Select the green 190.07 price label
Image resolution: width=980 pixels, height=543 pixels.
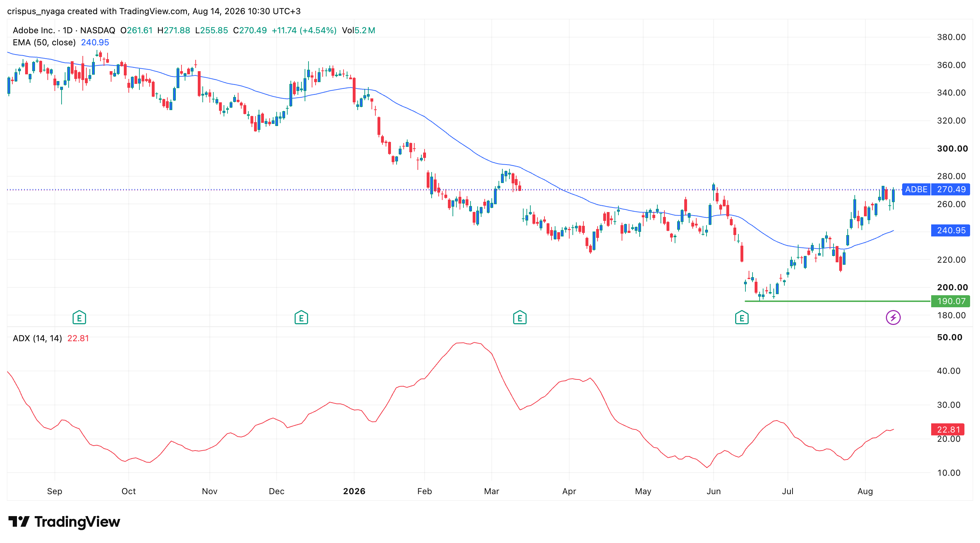click(x=950, y=301)
